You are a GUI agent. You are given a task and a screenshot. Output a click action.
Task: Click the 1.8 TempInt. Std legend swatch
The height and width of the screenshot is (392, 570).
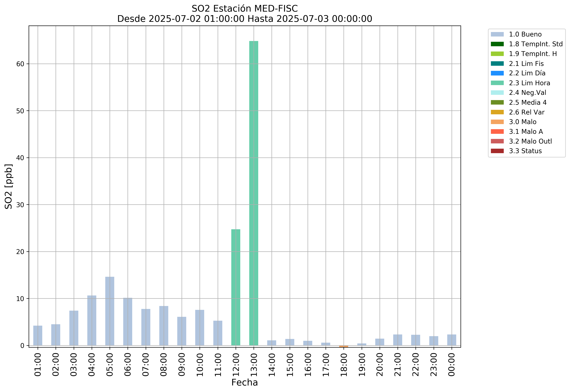click(x=497, y=44)
